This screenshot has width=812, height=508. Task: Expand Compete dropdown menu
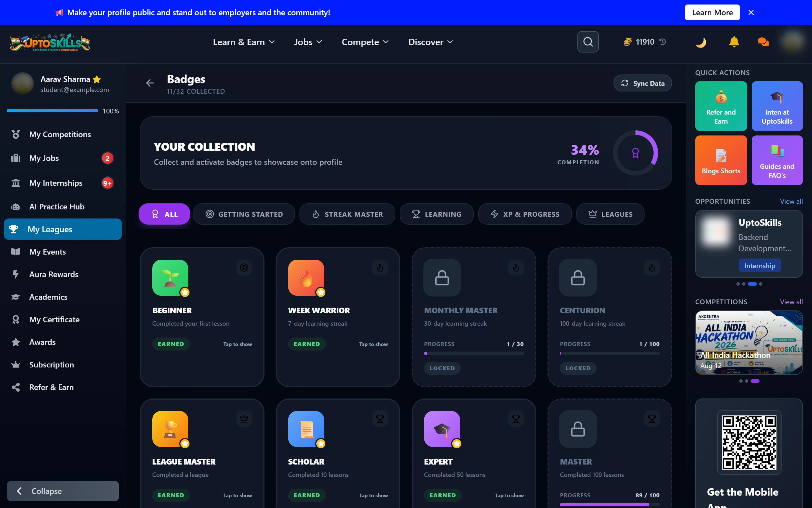point(365,42)
